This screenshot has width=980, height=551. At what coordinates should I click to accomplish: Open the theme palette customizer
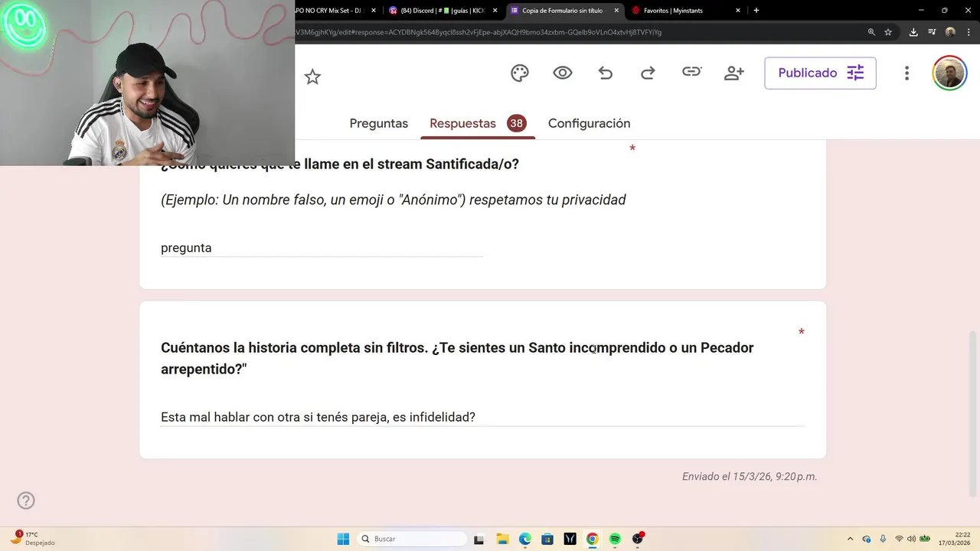(520, 73)
